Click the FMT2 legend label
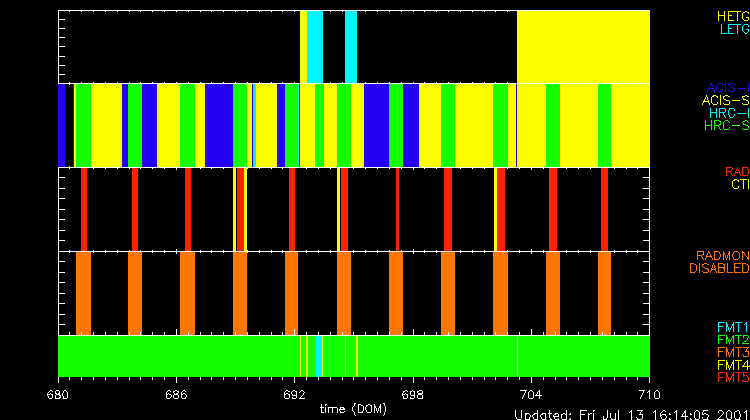 732,340
